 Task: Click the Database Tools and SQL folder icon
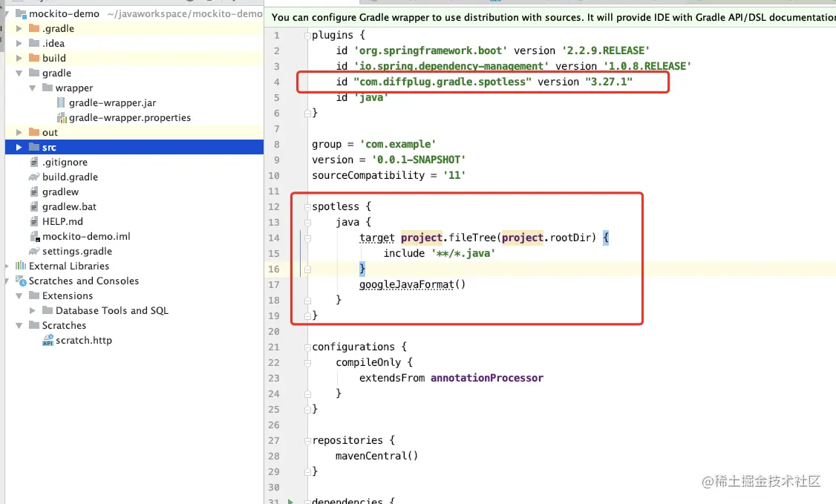tap(48, 310)
